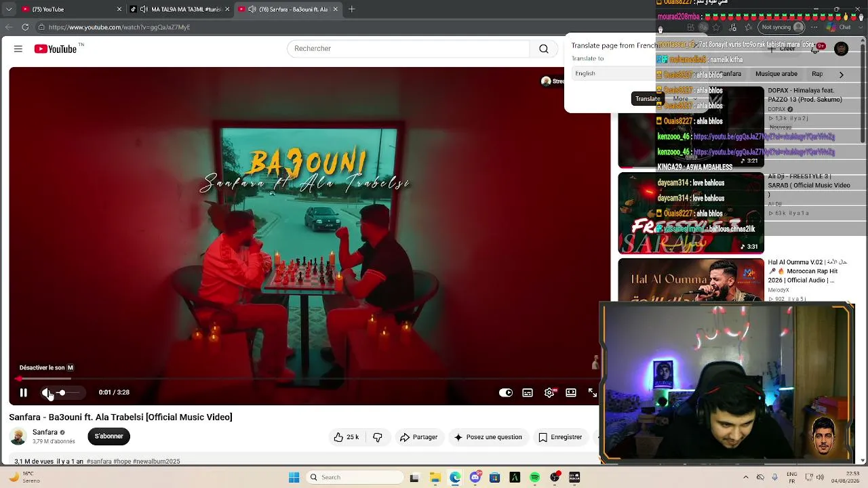Select the Sanfara - Ba3ouni browser tab

[x=288, y=9]
